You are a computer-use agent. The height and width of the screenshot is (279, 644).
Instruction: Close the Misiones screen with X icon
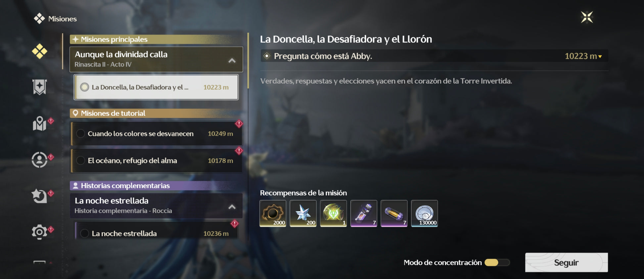point(587,17)
